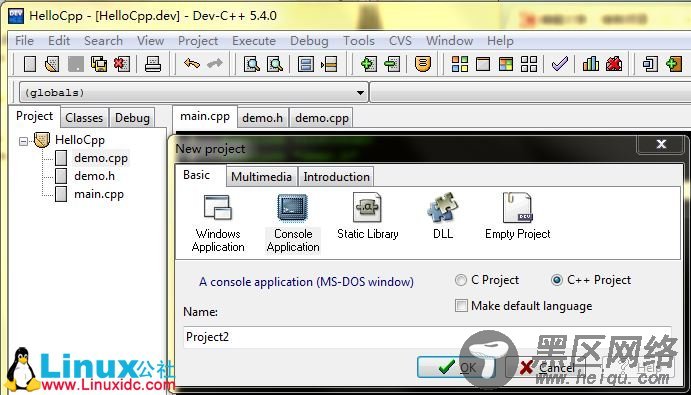
Task: Click the page-with-arrow toolbar icon
Action: pos(650,64)
